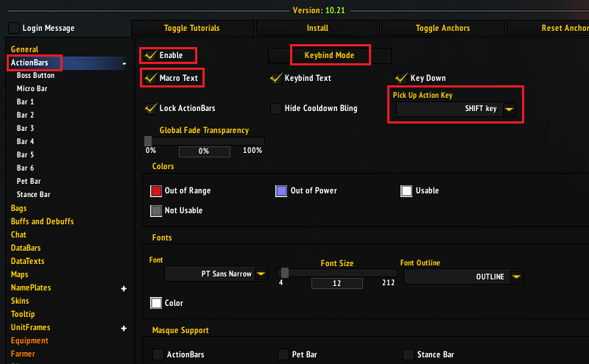Expand the UnitFrames plus icon
The width and height of the screenshot is (589, 364).
(x=124, y=328)
